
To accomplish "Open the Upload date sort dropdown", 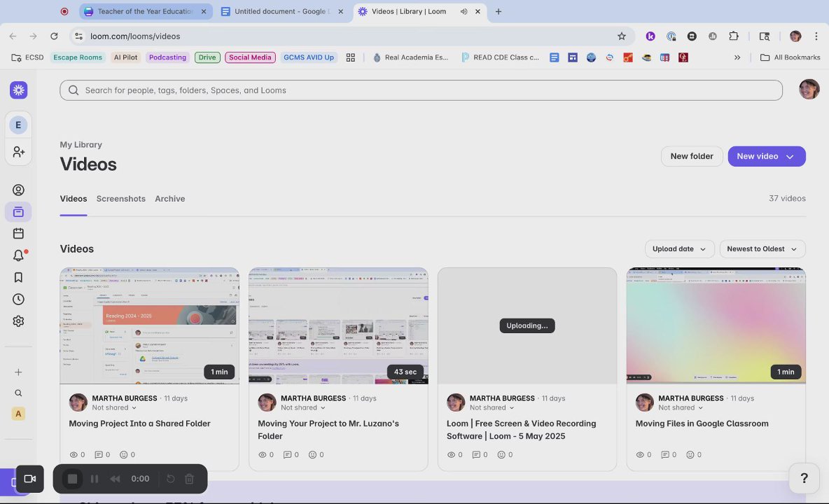I will pyautogui.click(x=679, y=248).
